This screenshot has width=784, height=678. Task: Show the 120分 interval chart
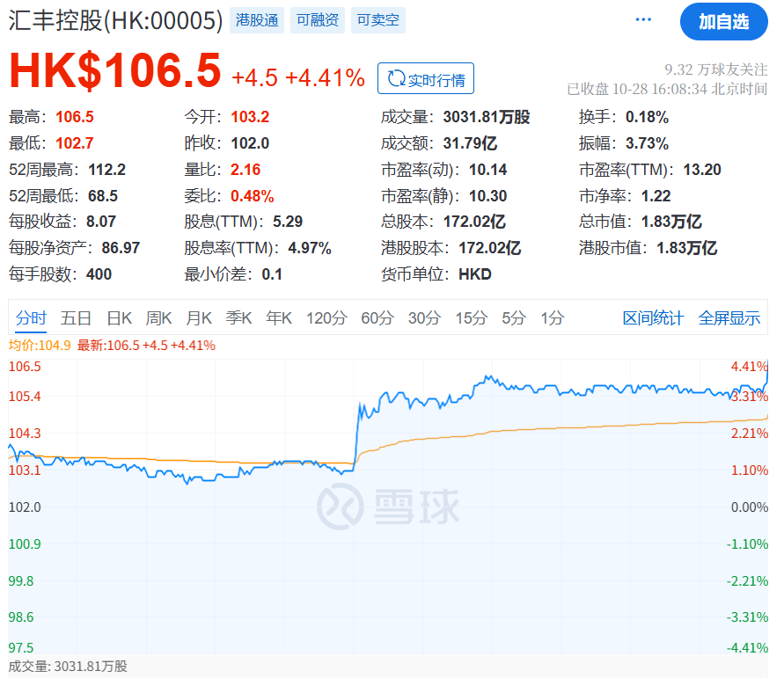[326, 318]
